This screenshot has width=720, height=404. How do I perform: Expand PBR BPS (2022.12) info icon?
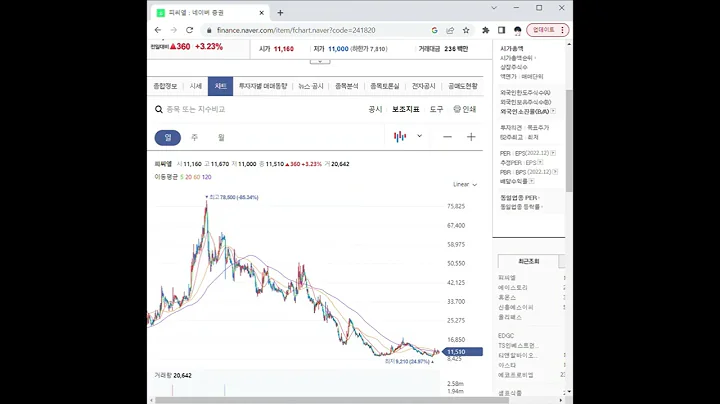pos(555,172)
